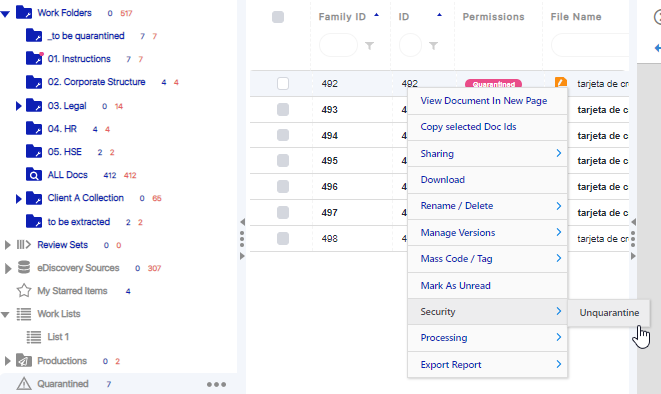661x394 pixels.
Task: Click the My Starred Items star icon
Action: pos(24,291)
